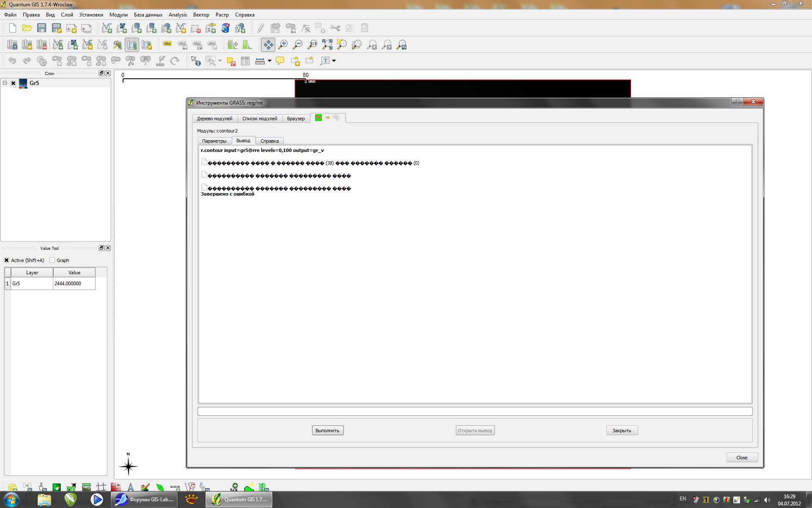This screenshot has height=508, width=812.
Task: Click the progress bar below output
Action: pyautogui.click(x=475, y=411)
